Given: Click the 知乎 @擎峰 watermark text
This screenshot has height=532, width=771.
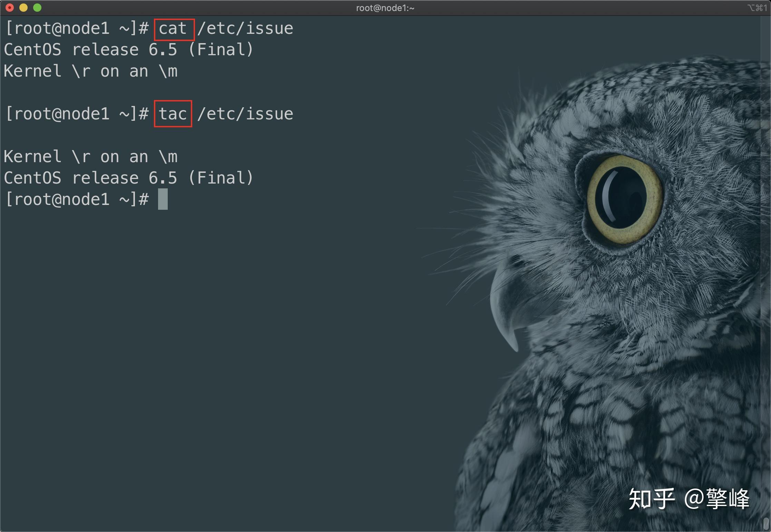Looking at the screenshot, I should coord(689,499).
